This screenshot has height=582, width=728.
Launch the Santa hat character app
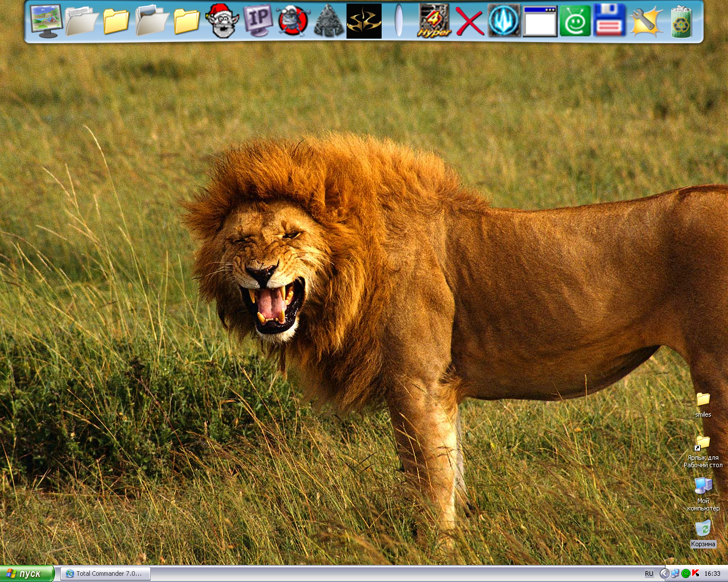pyautogui.click(x=221, y=21)
